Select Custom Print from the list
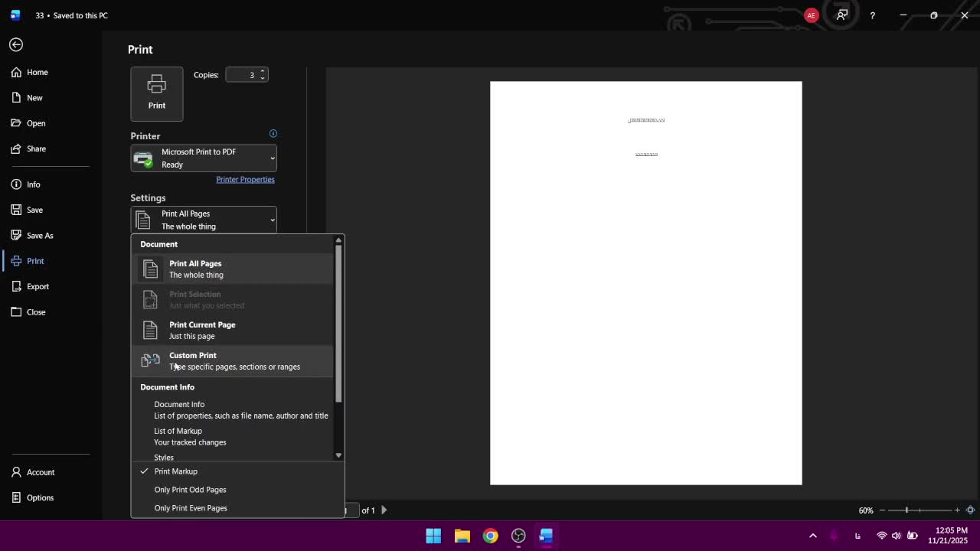 tap(234, 361)
